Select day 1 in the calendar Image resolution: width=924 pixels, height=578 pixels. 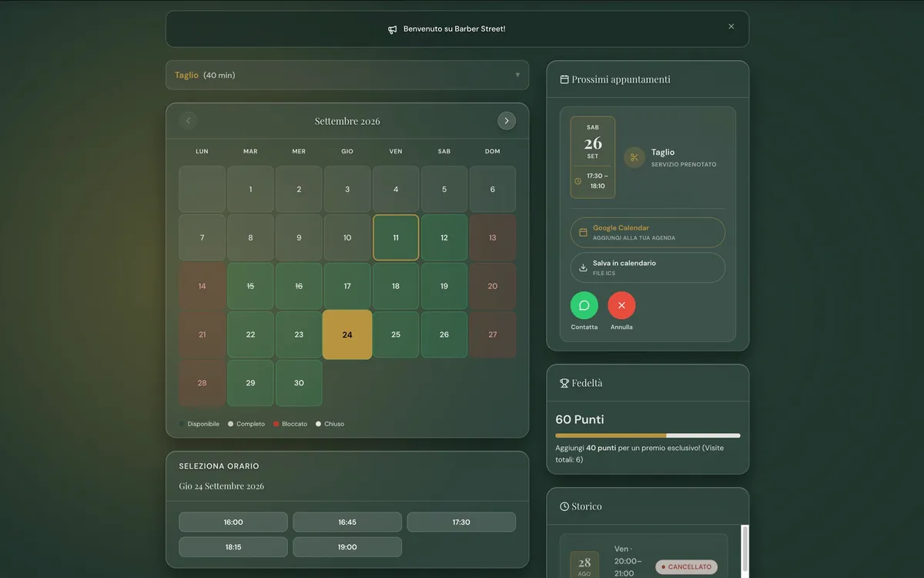click(x=250, y=189)
